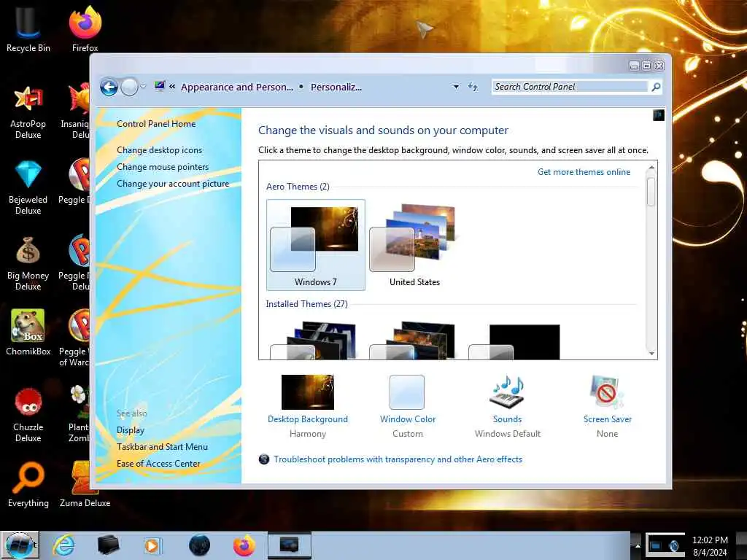Click the tray icon beside the clock
The height and width of the screenshot is (560, 747).
673,545
